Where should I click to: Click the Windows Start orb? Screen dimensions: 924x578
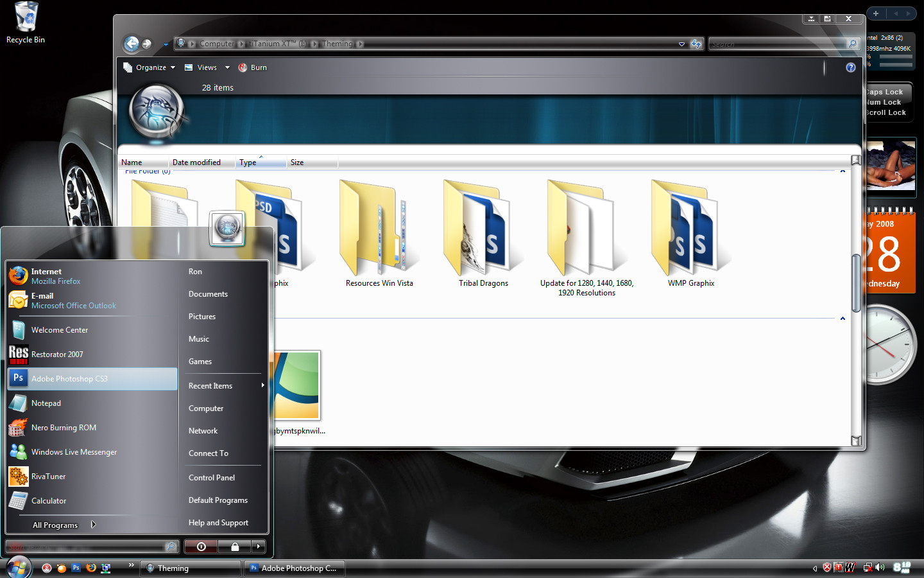(18, 568)
